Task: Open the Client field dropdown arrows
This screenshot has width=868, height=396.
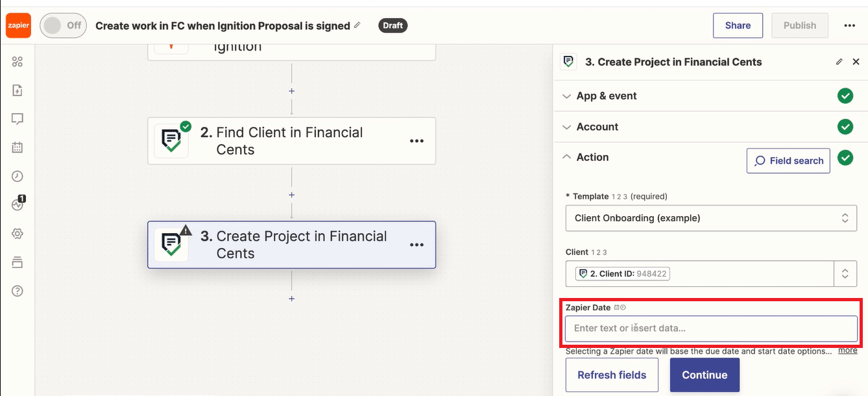Action: tap(845, 274)
